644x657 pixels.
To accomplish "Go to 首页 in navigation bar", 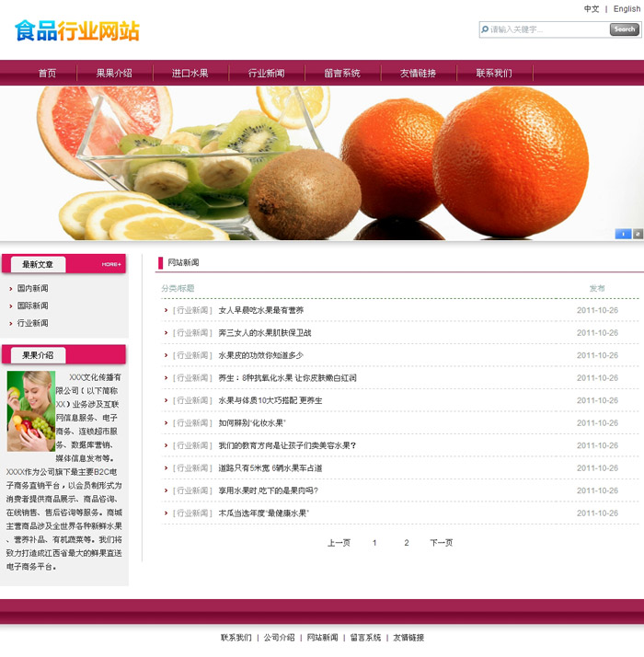I will pyautogui.click(x=47, y=74).
